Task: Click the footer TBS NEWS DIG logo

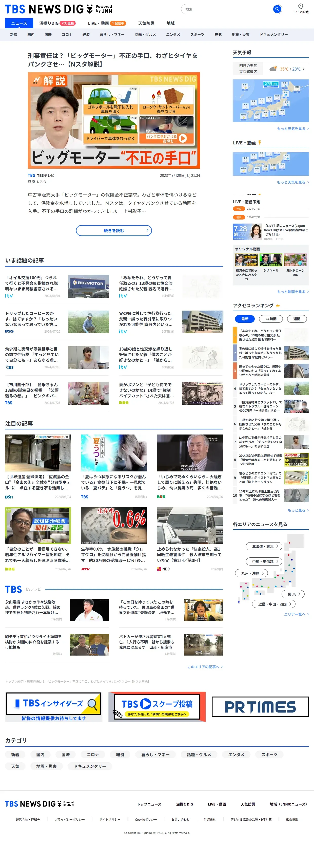Action: click(x=39, y=804)
